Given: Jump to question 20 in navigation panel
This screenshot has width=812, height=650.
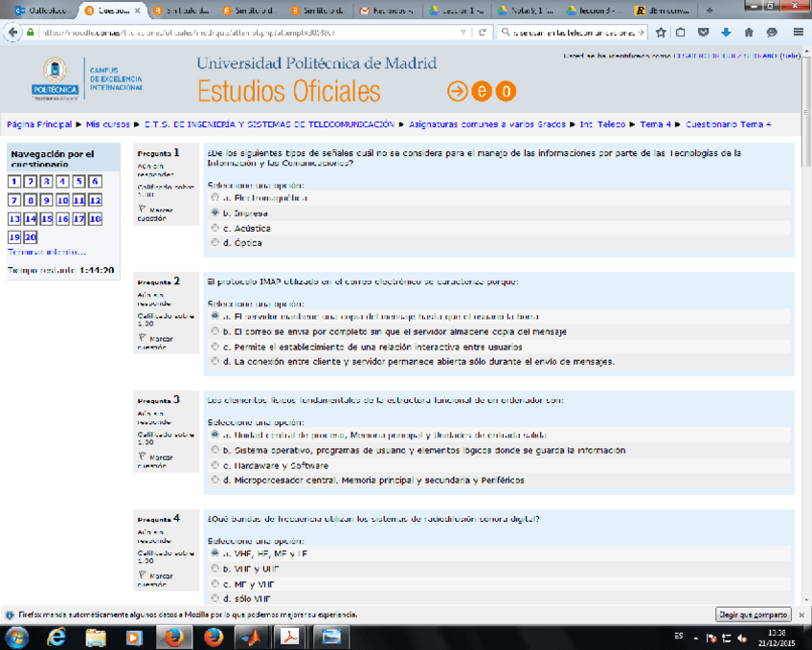Looking at the screenshot, I should tap(31, 237).
